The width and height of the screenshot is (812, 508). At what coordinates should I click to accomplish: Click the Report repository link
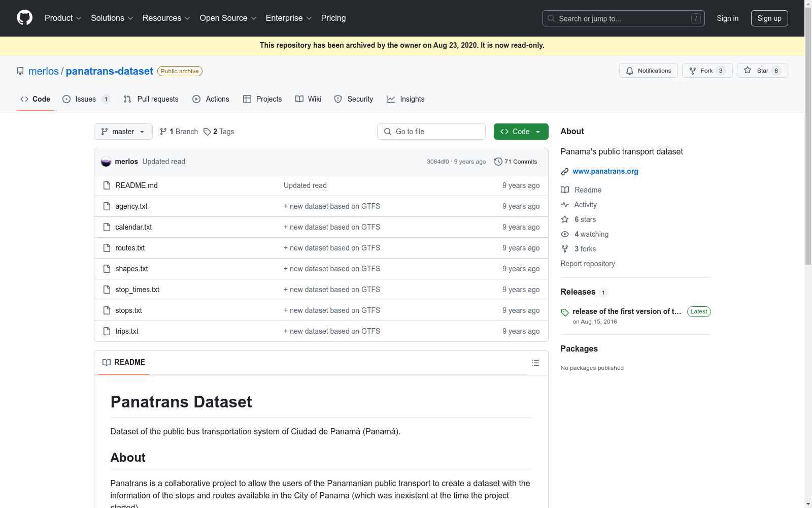pyautogui.click(x=588, y=264)
